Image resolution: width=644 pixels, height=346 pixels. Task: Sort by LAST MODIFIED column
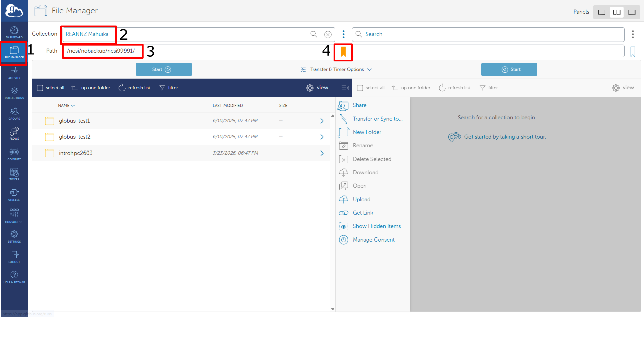[x=228, y=106]
